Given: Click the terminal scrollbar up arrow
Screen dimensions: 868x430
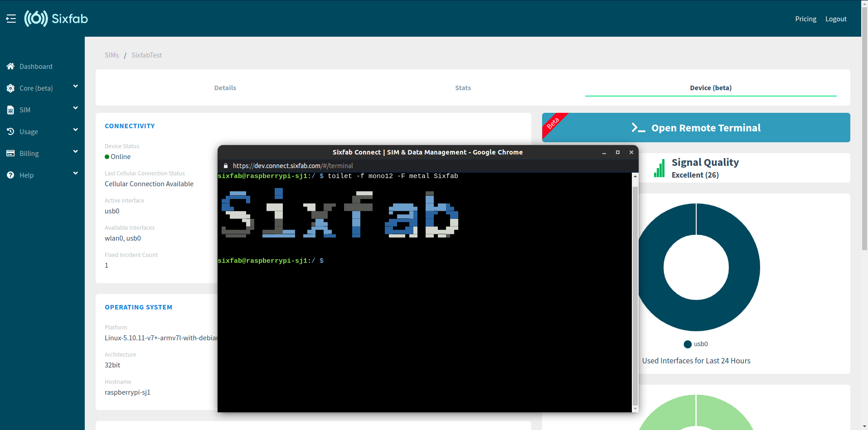Looking at the screenshot, I should click(635, 176).
